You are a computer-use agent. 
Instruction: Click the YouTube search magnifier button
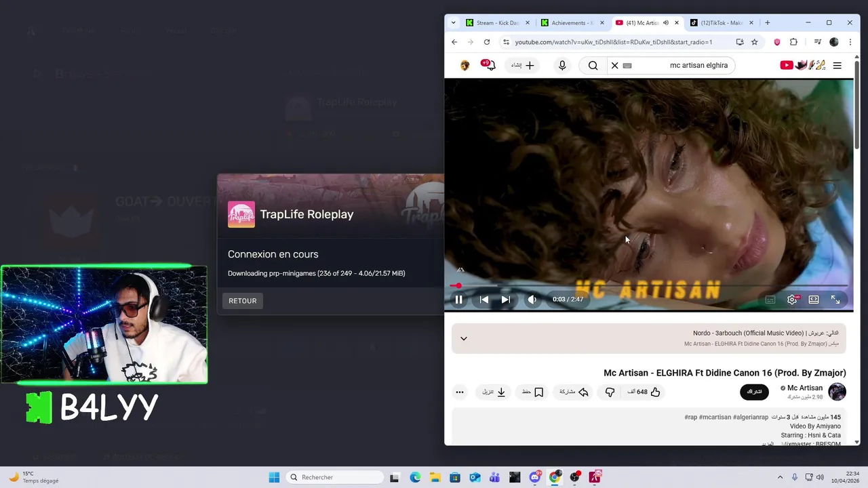coord(593,66)
